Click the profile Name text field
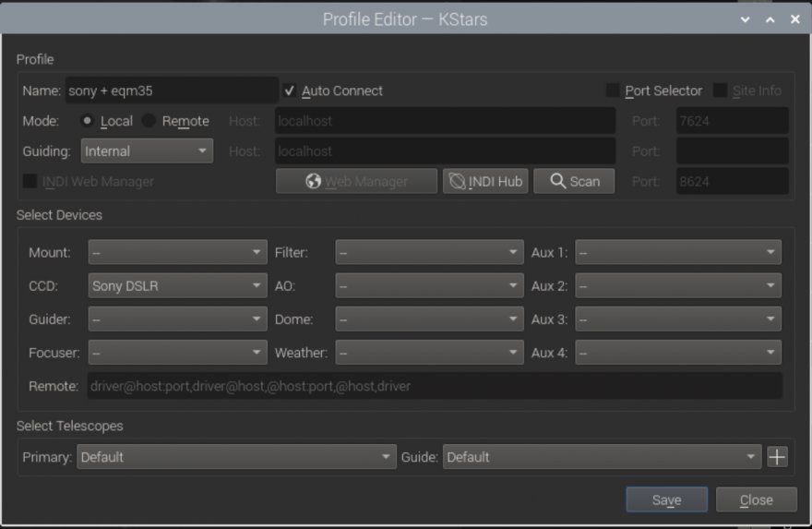This screenshot has width=812, height=529. coord(171,90)
